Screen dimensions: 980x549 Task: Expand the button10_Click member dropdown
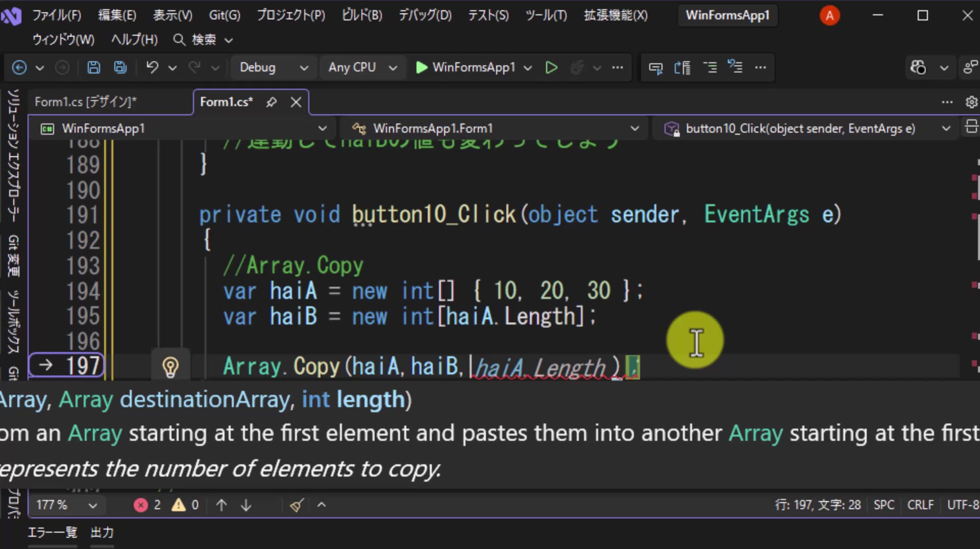806,129
